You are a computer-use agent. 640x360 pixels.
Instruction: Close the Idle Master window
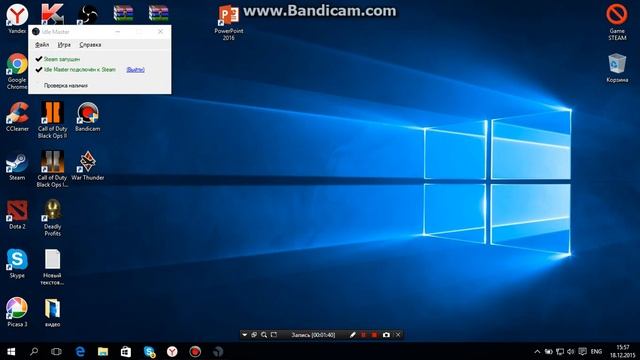[x=160, y=31]
